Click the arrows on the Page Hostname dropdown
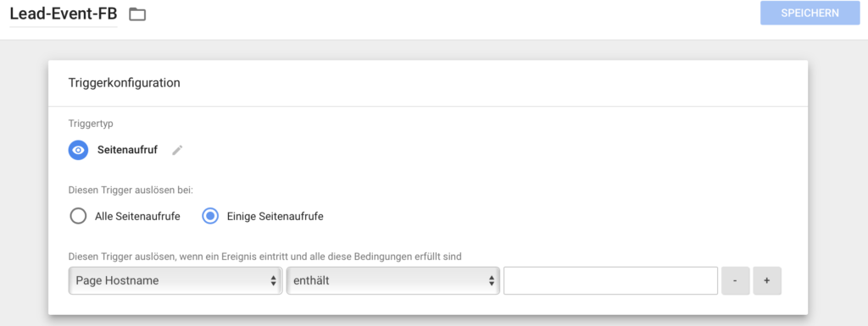 (x=273, y=280)
